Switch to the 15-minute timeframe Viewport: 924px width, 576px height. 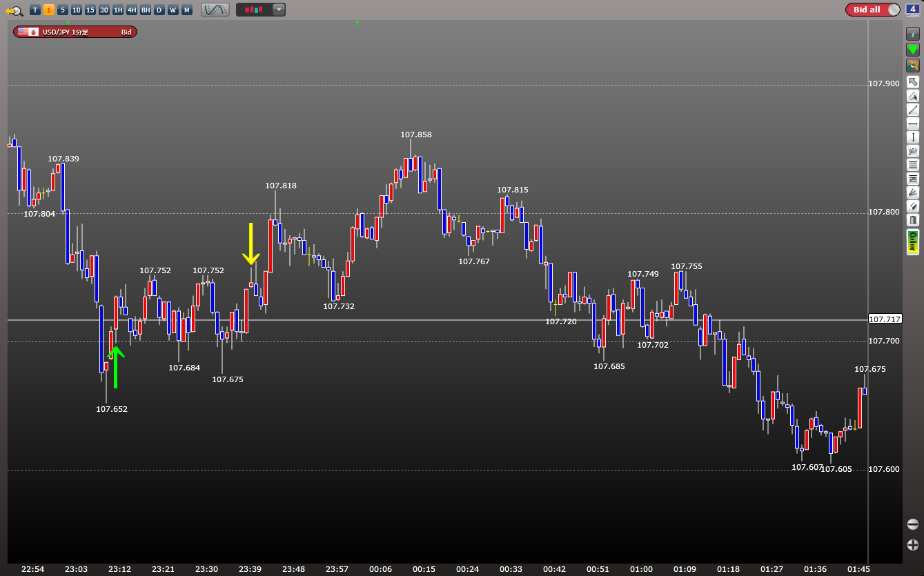[x=90, y=10]
